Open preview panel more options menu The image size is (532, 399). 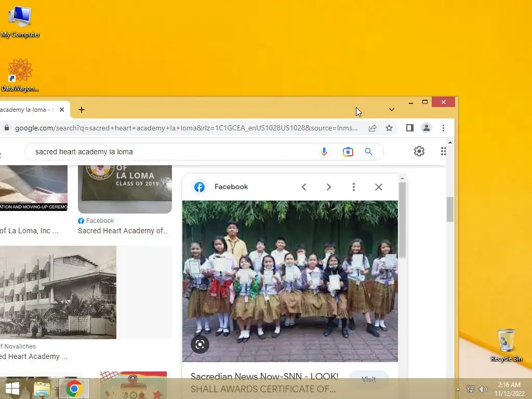[x=353, y=187]
